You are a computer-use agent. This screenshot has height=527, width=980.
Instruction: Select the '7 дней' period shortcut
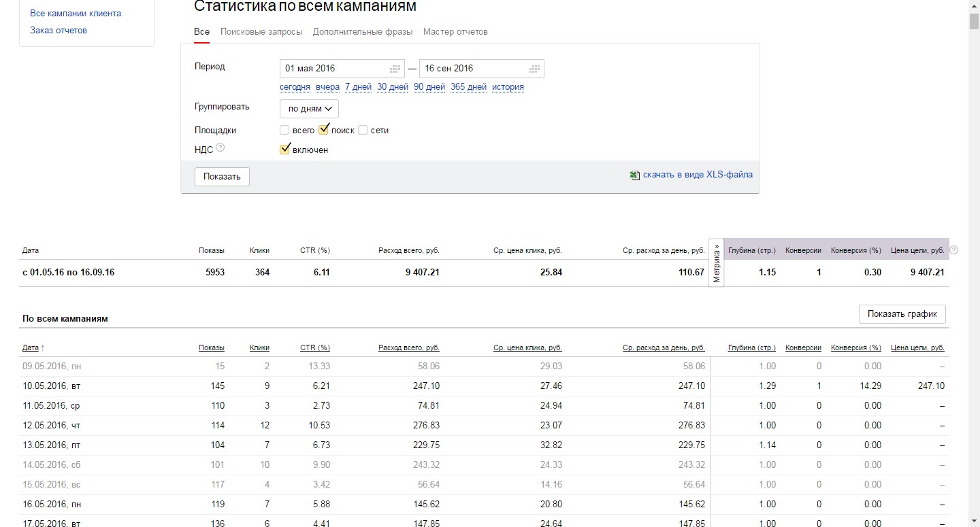pyautogui.click(x=358, y=87)
